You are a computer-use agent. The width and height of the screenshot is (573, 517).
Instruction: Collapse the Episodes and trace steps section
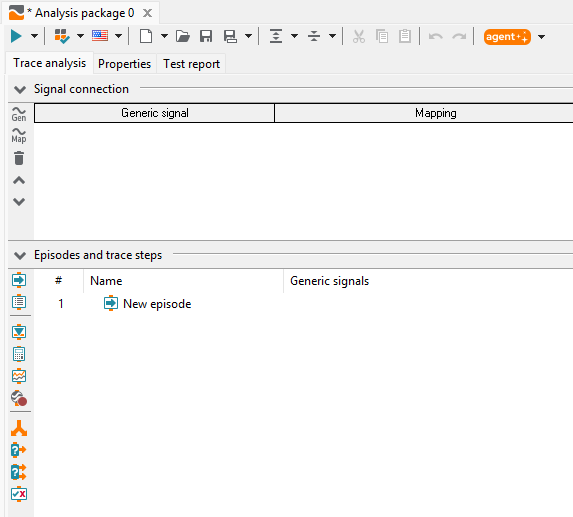pos(20,255)
